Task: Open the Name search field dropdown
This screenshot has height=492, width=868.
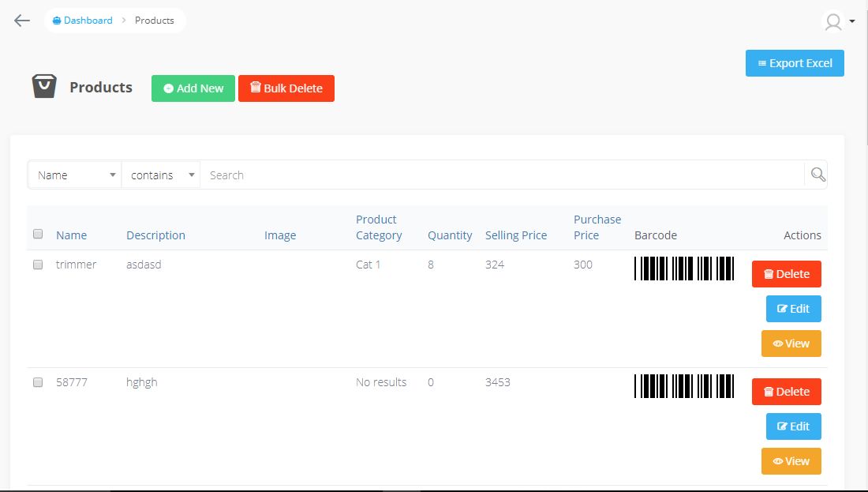Action: pos(75,175)
